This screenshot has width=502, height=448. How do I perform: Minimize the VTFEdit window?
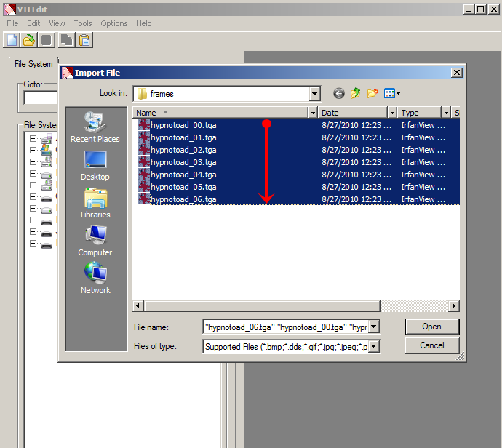point(469,9)
